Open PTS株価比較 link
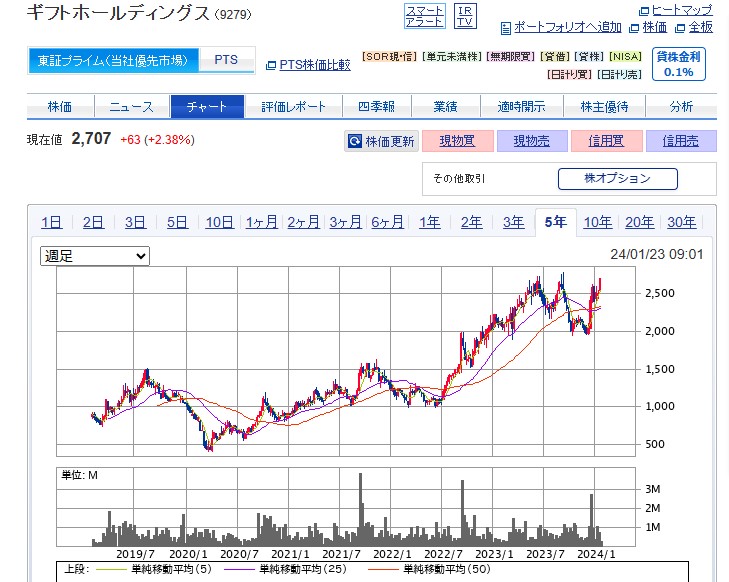The width and height of the screenshot is (729, 582). (x=315, y=65)
